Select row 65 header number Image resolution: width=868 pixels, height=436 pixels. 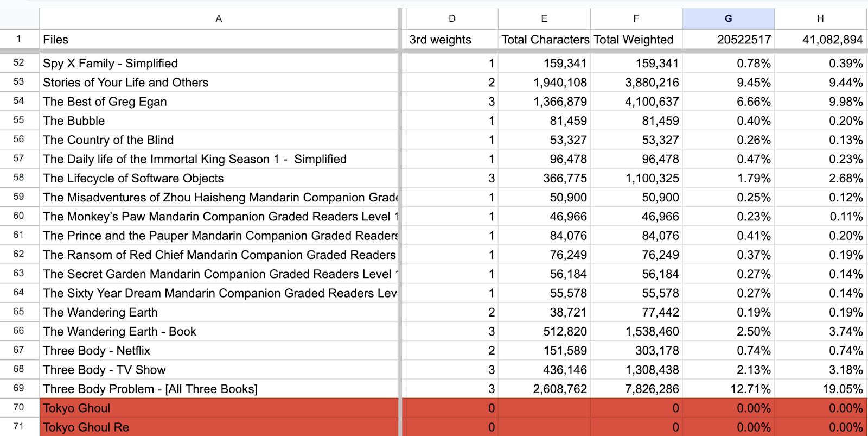coord(19,312)
